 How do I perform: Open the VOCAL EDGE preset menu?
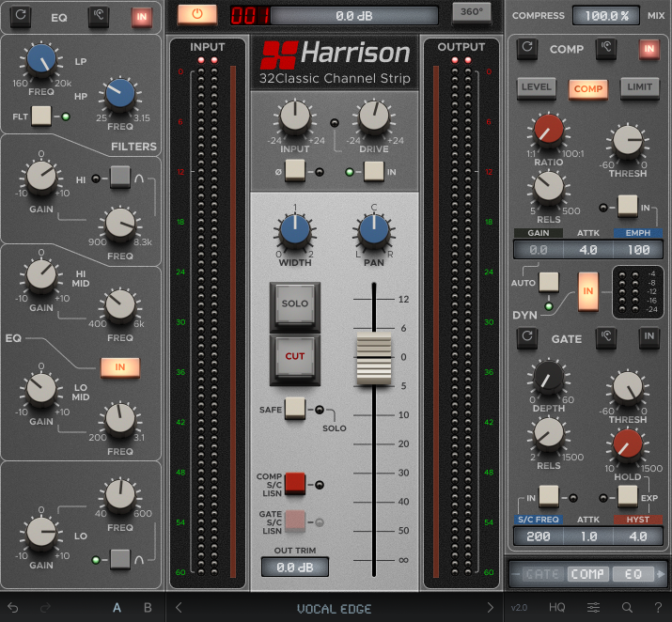(x=335, y=608)
